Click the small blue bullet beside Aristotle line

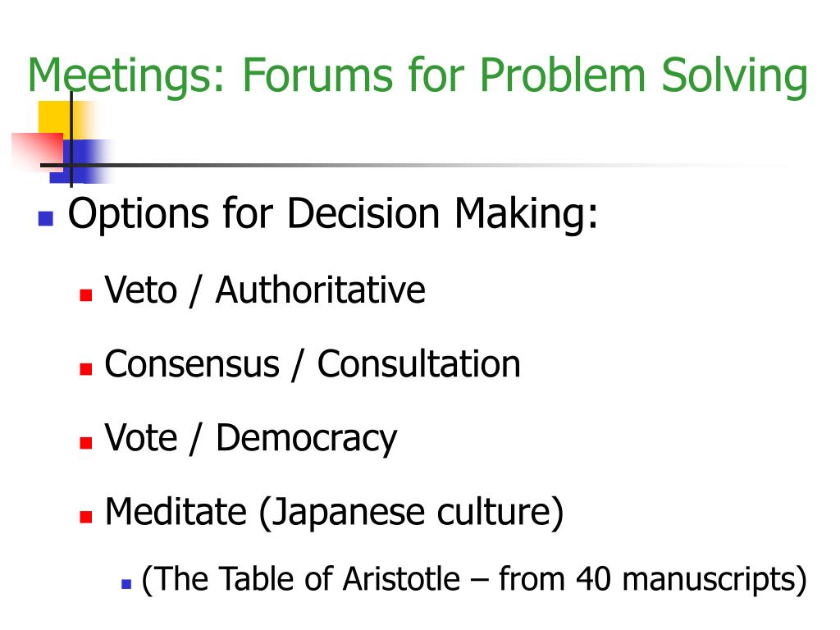[x=126, y=585]
